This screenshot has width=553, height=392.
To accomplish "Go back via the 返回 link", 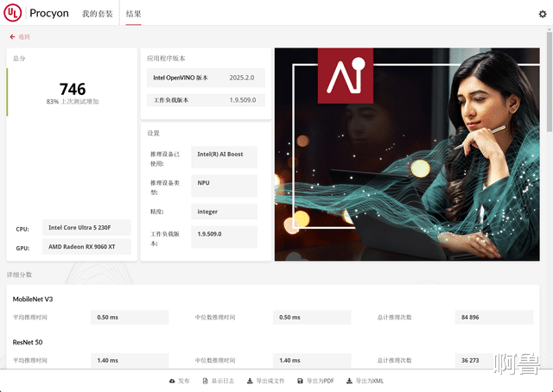I will point(24,36).
